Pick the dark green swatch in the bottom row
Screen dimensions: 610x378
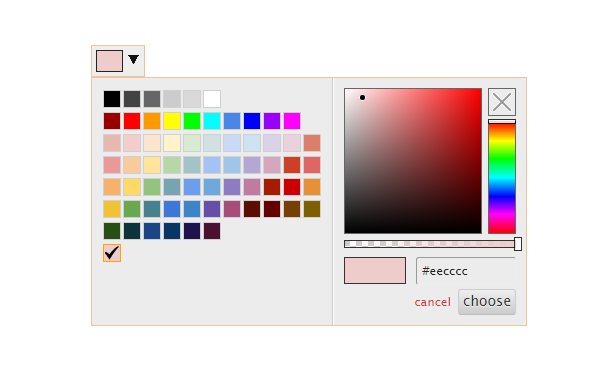(112, 231)
